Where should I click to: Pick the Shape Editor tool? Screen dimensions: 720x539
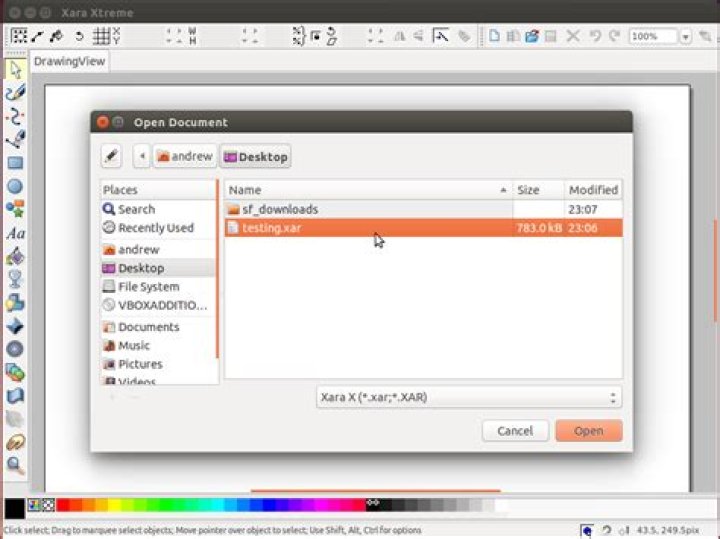15,117
